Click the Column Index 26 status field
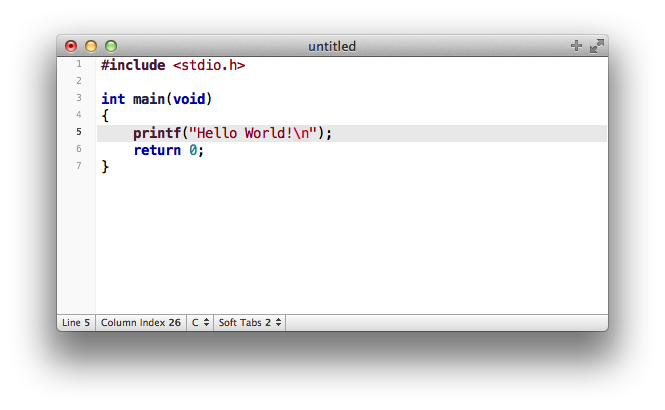The width and height of the screenshot is (665, 410). tap(141, 323)
